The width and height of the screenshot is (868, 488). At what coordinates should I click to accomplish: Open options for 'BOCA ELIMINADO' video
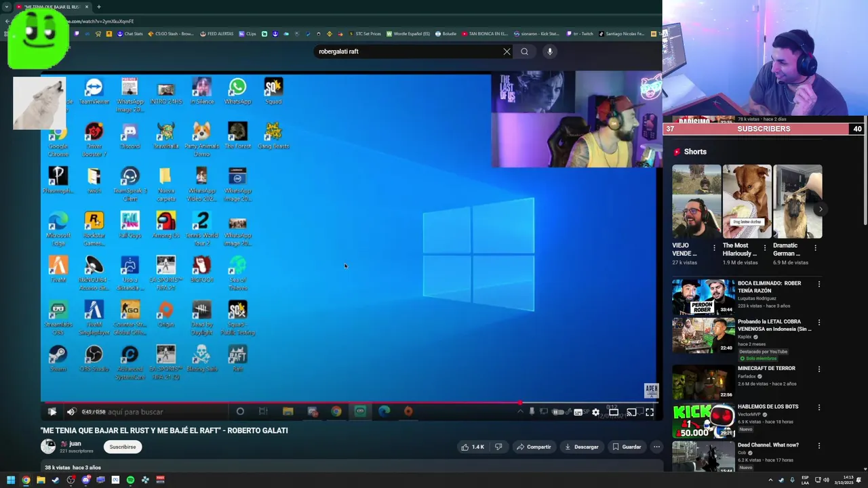pyautogui.click(x=819, y=284)
